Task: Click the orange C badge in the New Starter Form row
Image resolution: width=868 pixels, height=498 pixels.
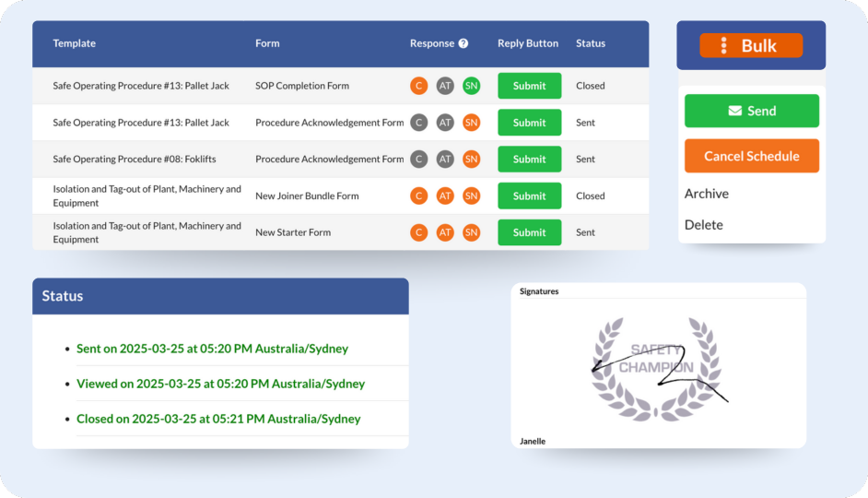Action: [x=419, y=232]
